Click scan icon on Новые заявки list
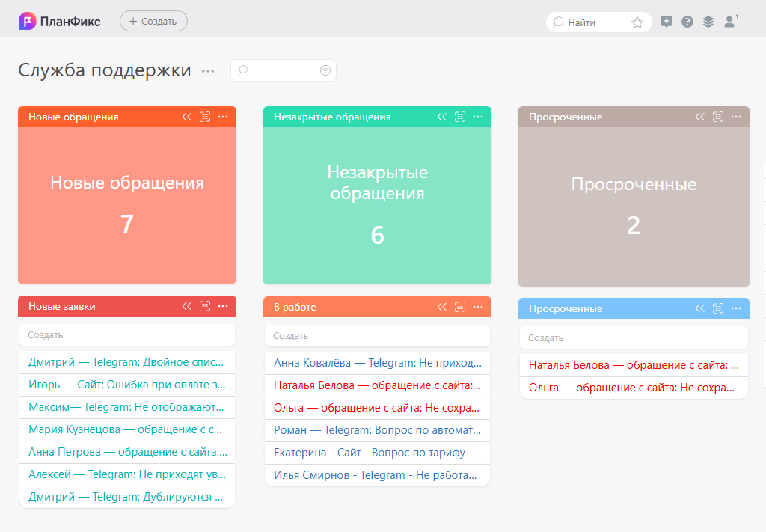 click(x=205, y=306)
